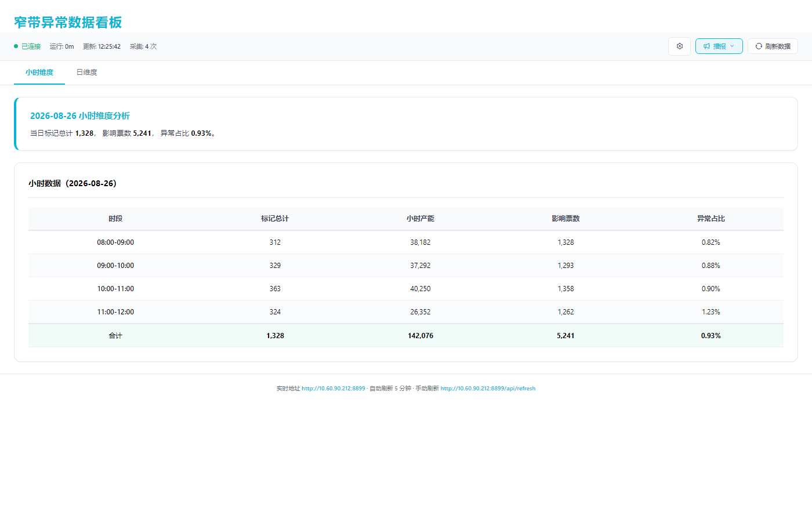
Task: Click the 38,182 小时产能 cell
Action: click(420, 242)
